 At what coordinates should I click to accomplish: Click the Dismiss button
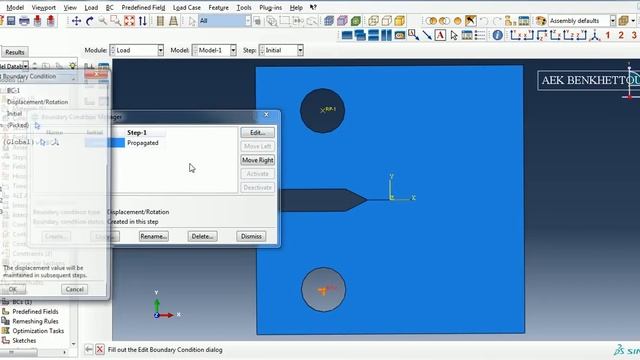pyautogui.click(x=251, y=236)
